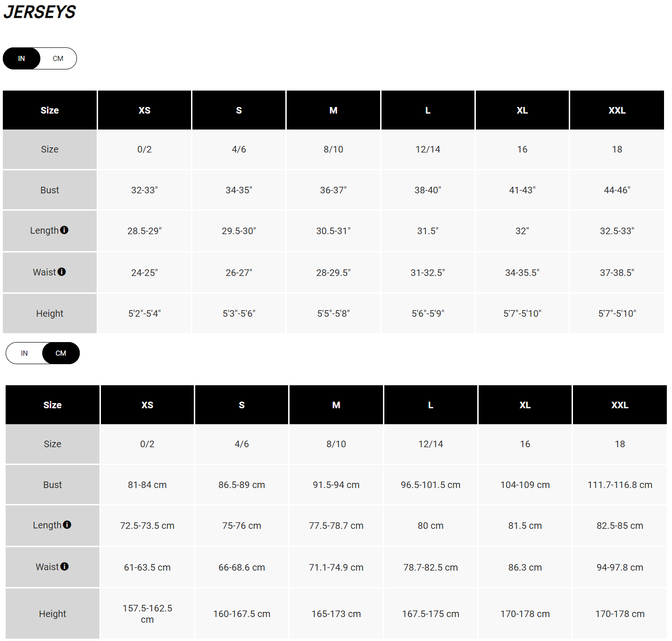This screenshot has height=641, width=672.
Task: Select the 12/14 size cell under L
Action: [x=428, y=149]
